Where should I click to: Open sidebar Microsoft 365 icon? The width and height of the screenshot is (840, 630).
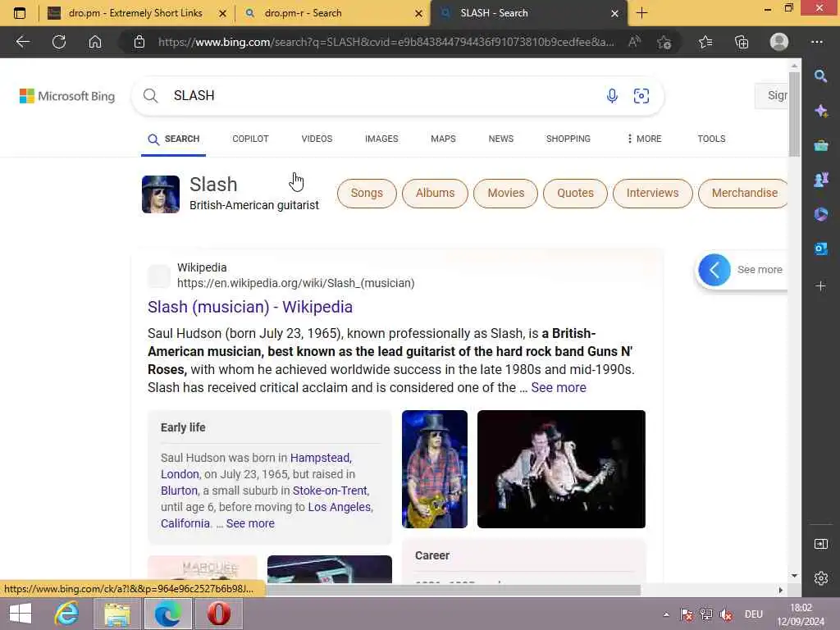point(820,214)
